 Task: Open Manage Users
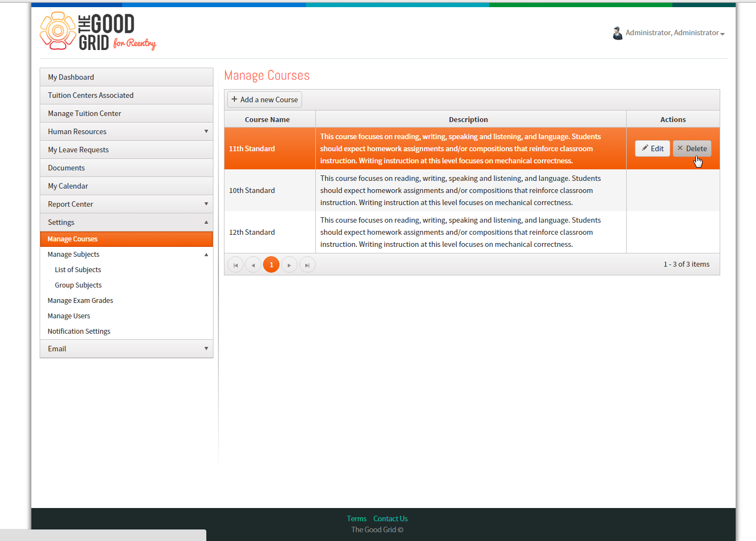pyautogui.click(x=69, y=316)
